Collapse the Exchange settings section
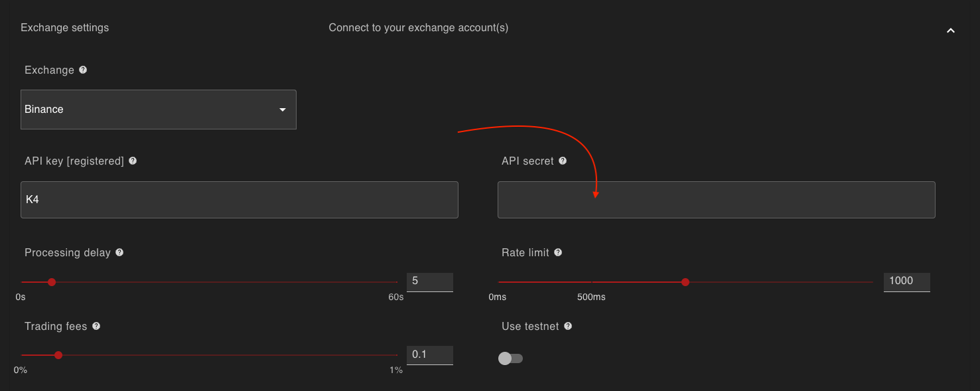980x391 pixels. pyautogui.click(x=950, y=31)
